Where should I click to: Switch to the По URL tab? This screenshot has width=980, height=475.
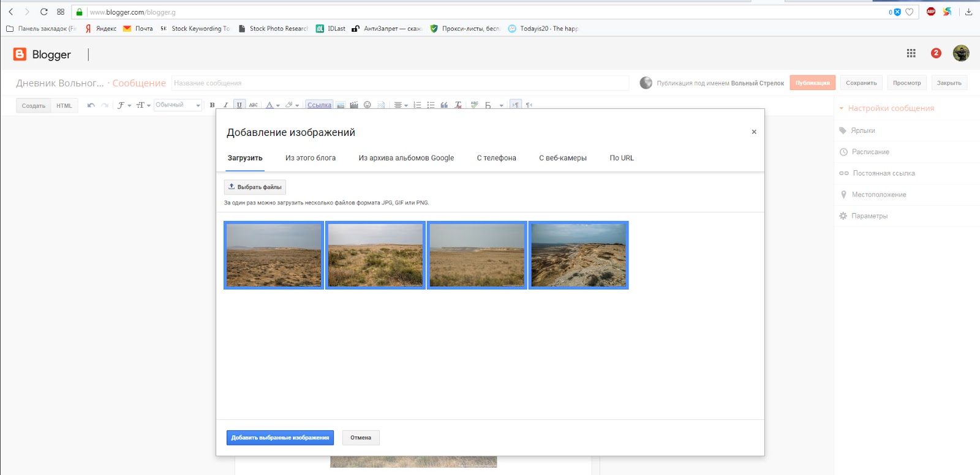click(622, 158)
